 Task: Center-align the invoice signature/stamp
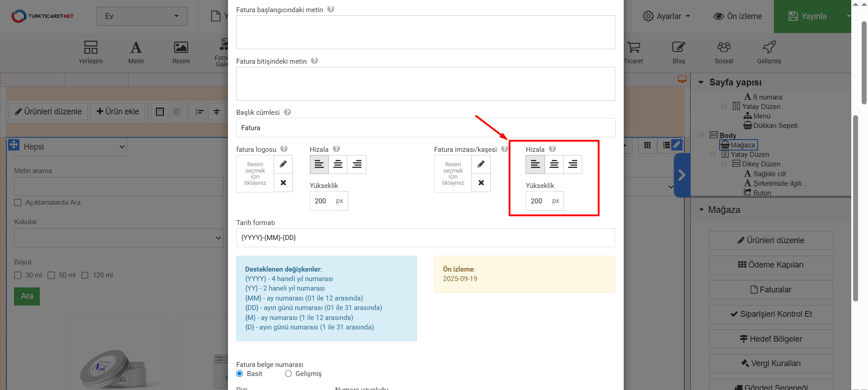pos(554,164)
